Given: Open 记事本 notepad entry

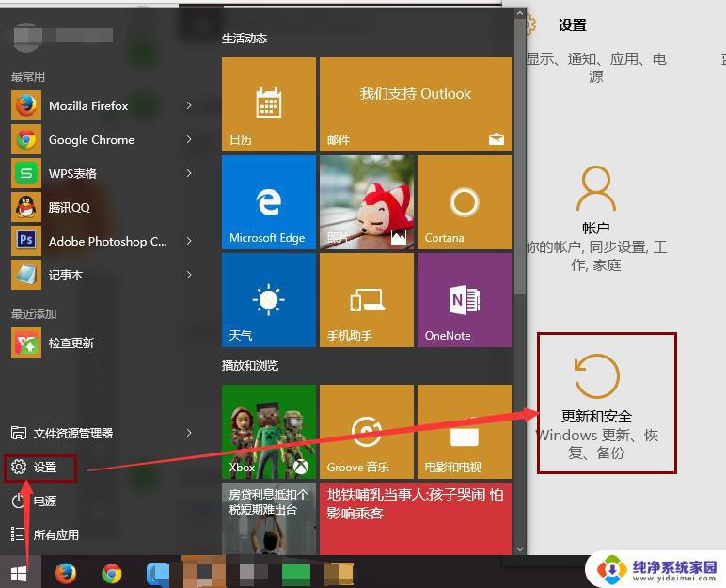Looking at the screenshot, I should (x=102, y=275).
